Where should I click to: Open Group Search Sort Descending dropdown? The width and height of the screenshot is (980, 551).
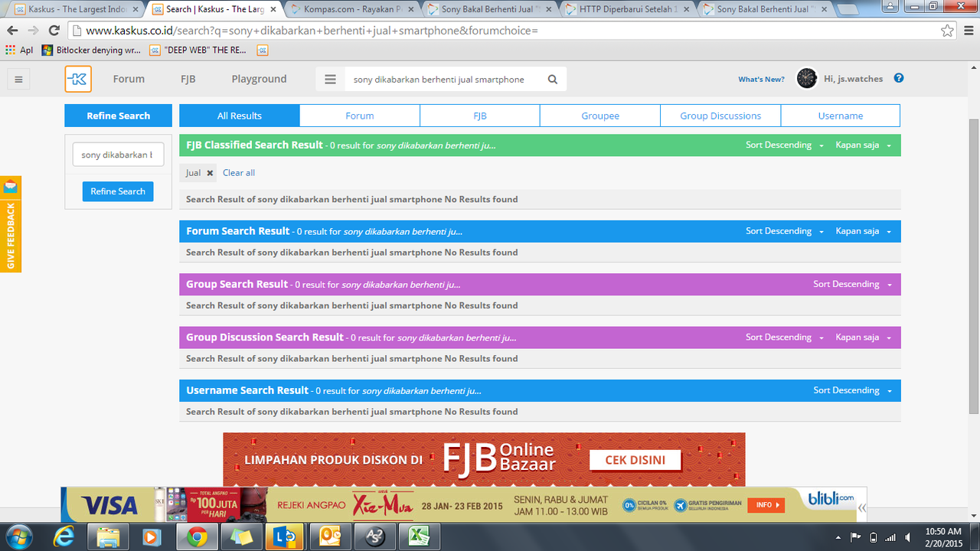pos(852,284)
